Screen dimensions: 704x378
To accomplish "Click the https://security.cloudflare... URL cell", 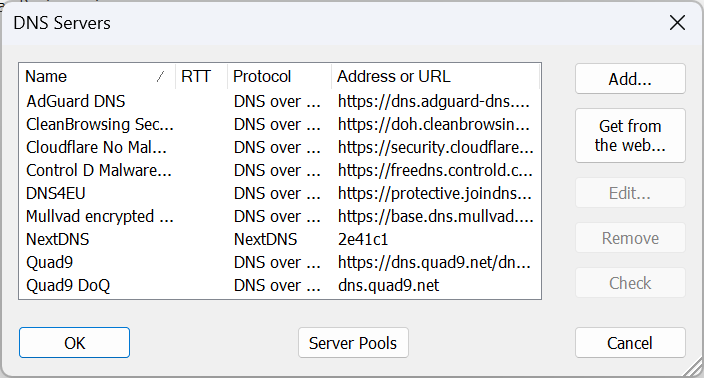I will click(x=436, y=147).
